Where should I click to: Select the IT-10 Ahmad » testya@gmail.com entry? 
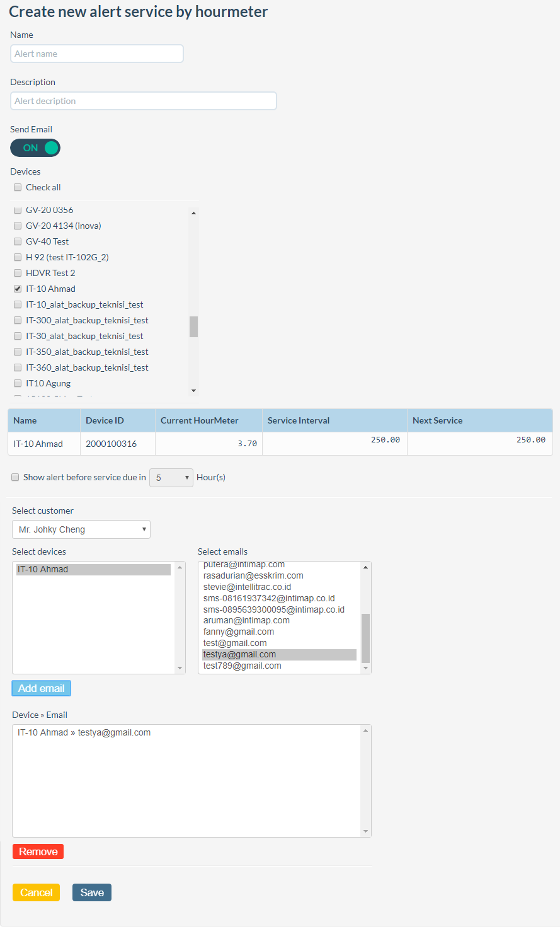pos(84,732)
